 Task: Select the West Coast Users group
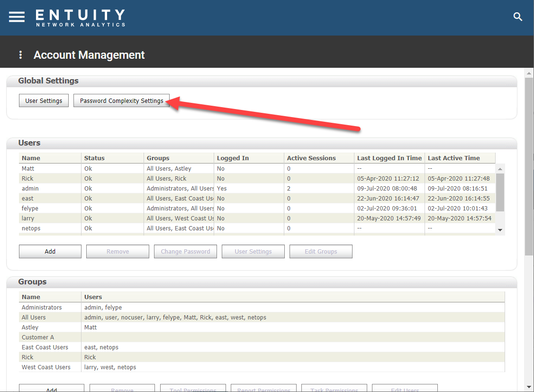tap(262, 367)
